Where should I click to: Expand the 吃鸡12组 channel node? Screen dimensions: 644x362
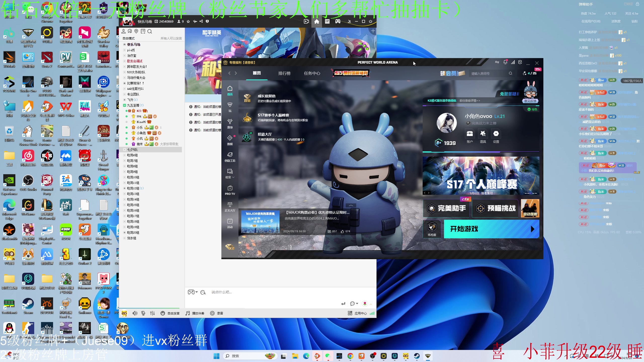coord(125,188)
